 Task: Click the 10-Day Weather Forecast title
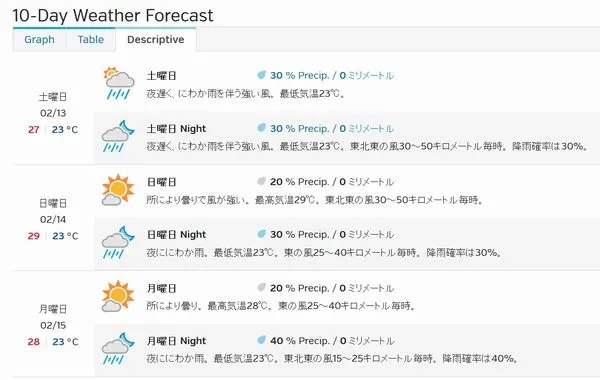pyautogui.click(x=113, y=16)
